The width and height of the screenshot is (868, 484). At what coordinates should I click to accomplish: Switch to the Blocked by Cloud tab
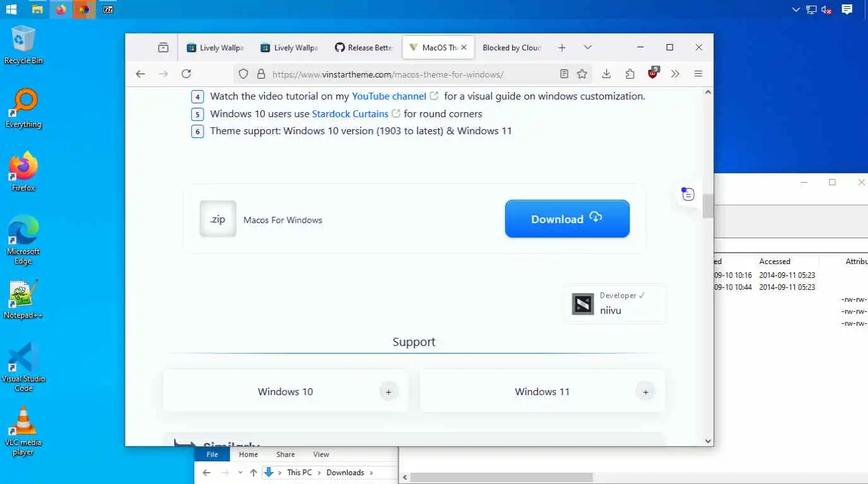512,47
